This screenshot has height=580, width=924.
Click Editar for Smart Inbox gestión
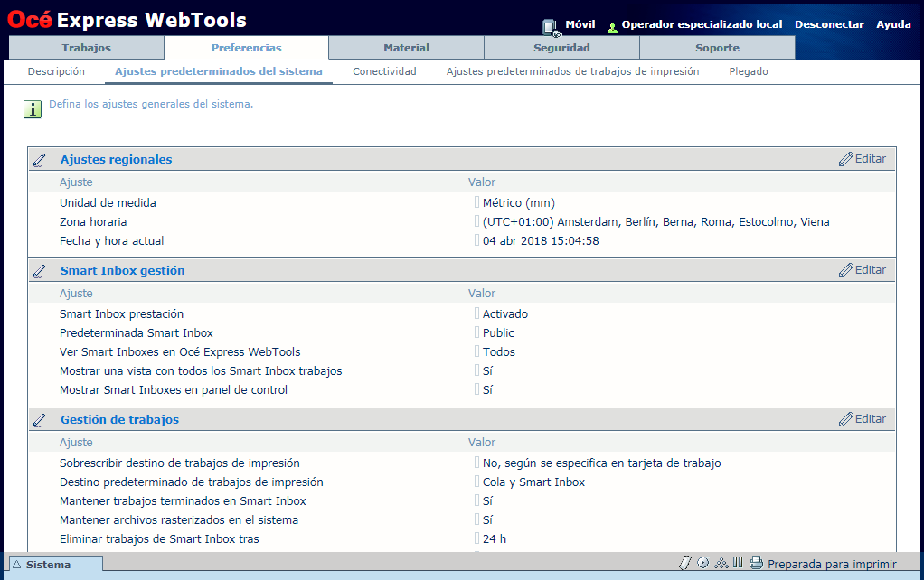click(x=863, y=270)
